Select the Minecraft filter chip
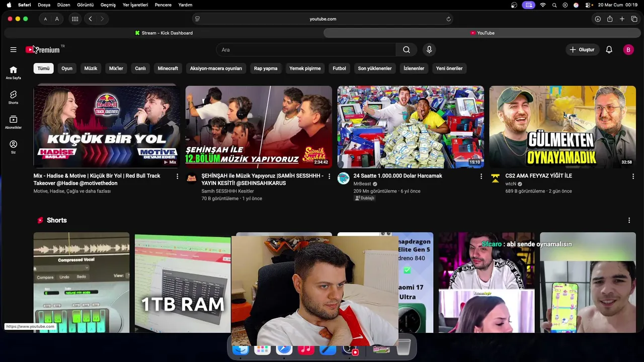Viewport: 644px width, 362px height. pos(168,68)
